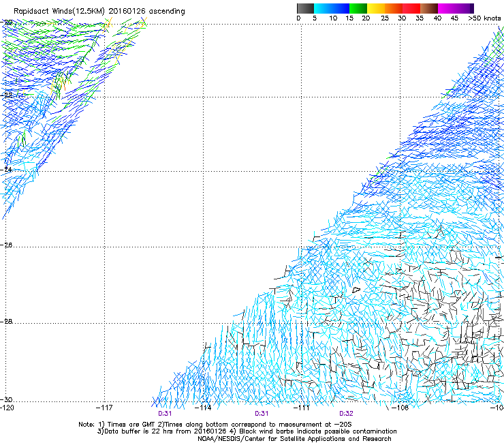The width and height of the screenshot is (504, 443).
Task: Select the -30 latitude axis label
Action: [x=6, y=399]
